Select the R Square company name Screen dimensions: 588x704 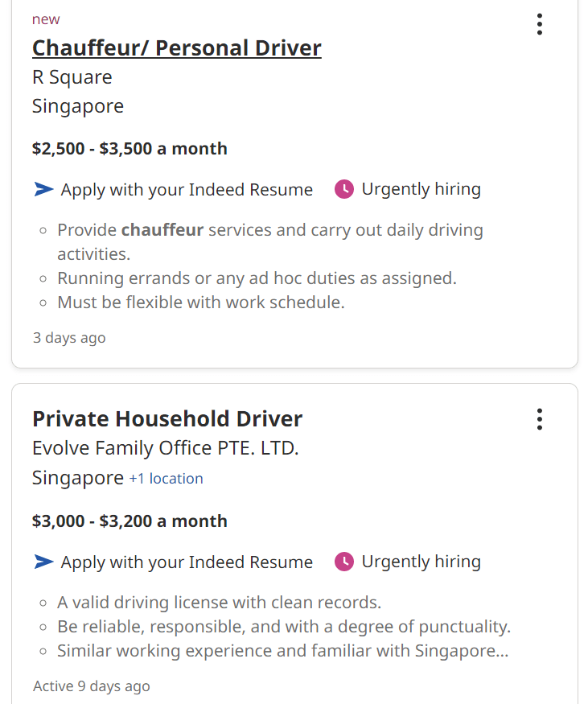tap(72, 77)
